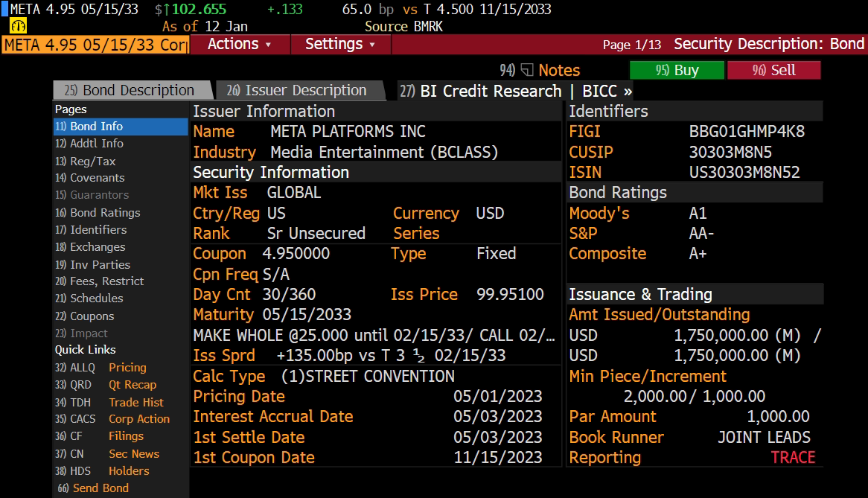
Task: Click the Send Bond link
Action: [x=93, y=488]
